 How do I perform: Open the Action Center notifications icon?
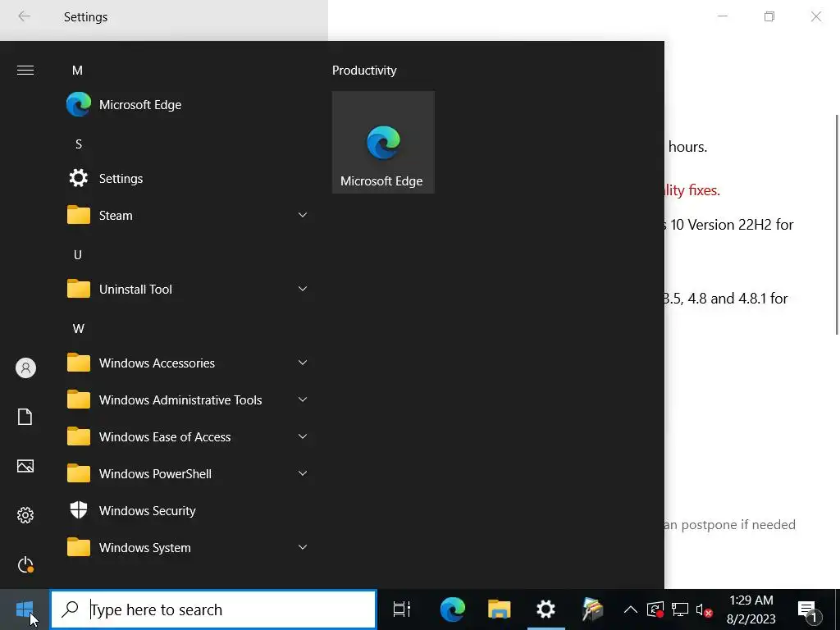click(x=808, y=609)
